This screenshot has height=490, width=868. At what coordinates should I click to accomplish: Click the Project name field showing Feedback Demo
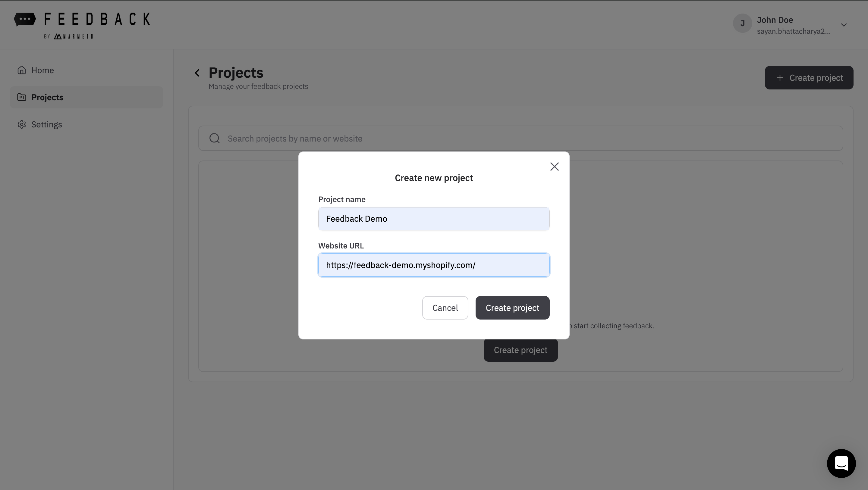pos(434,219)
